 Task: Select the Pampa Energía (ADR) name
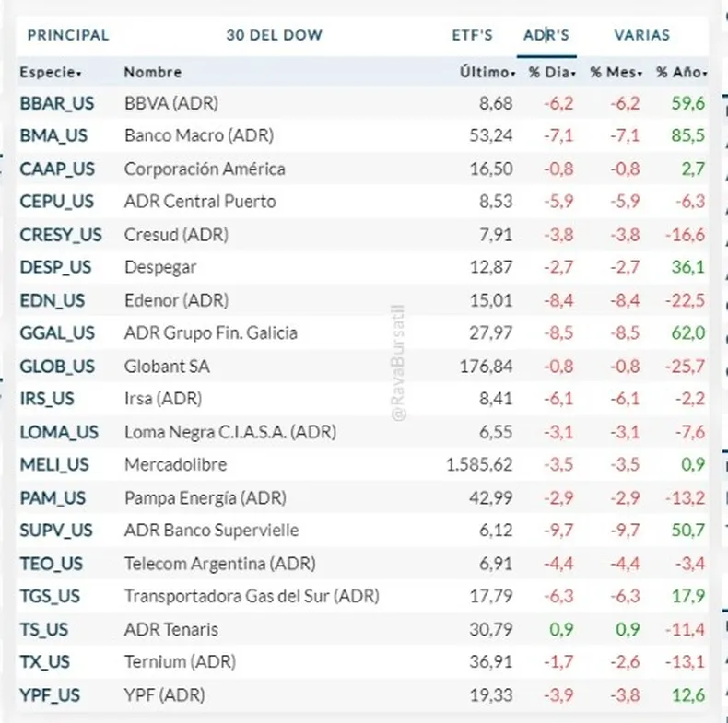point(205,498)
